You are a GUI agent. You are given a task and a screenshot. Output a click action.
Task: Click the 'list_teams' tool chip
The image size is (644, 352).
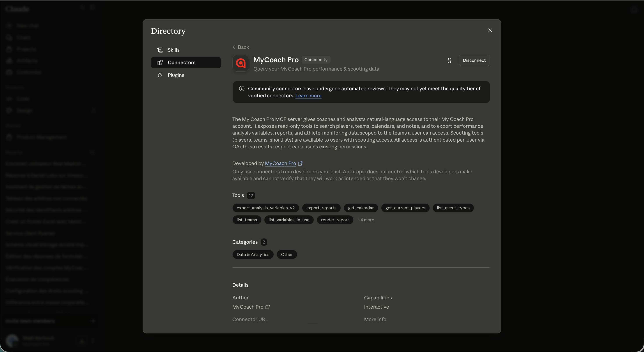247,220
